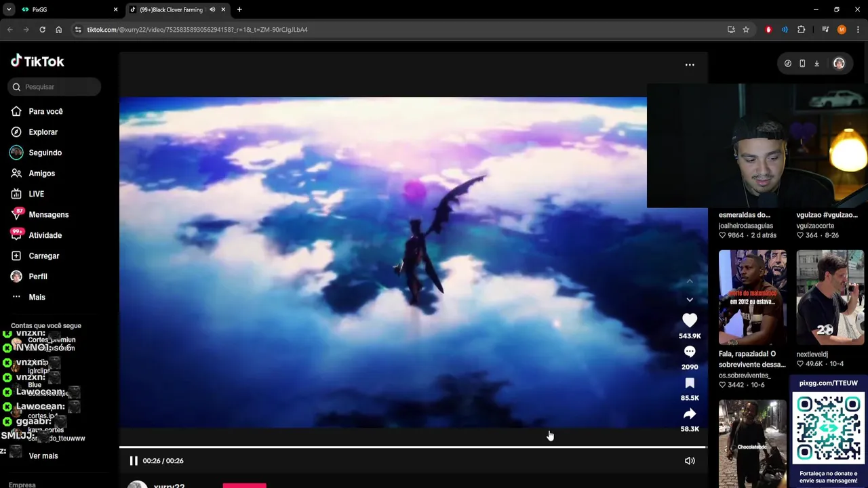This screenshot has width=868, height=488.
Task: Go to browser home page
Action: 59,30
